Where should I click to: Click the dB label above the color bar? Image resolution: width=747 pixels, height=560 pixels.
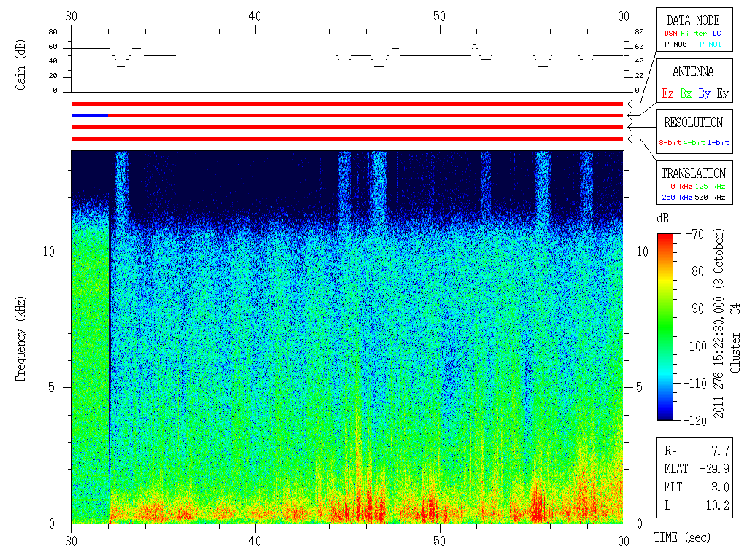tap(662, 218)
